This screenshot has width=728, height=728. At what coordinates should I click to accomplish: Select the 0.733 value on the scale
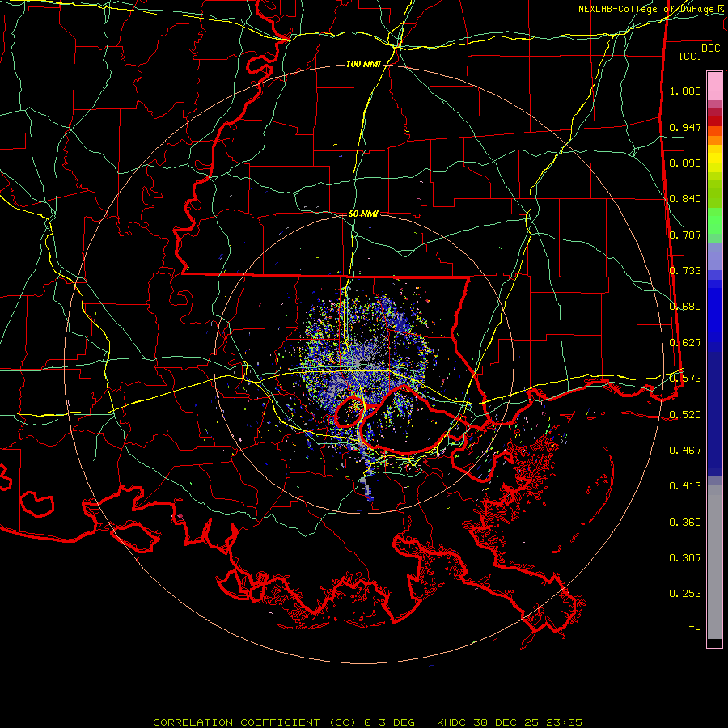685,271
